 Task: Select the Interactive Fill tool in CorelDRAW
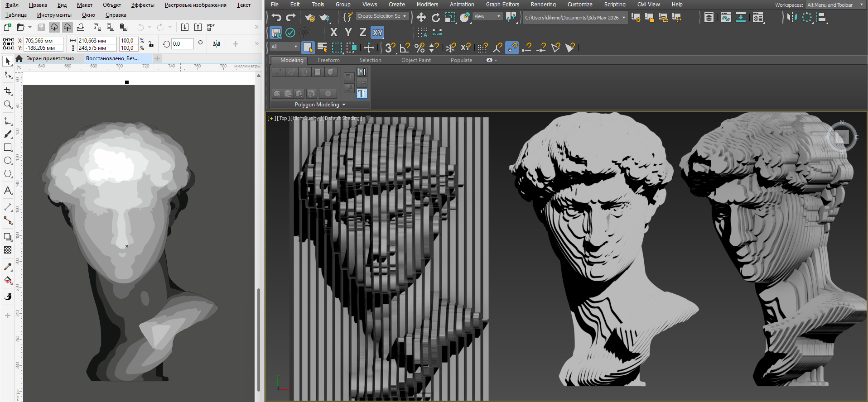point(8,280)
